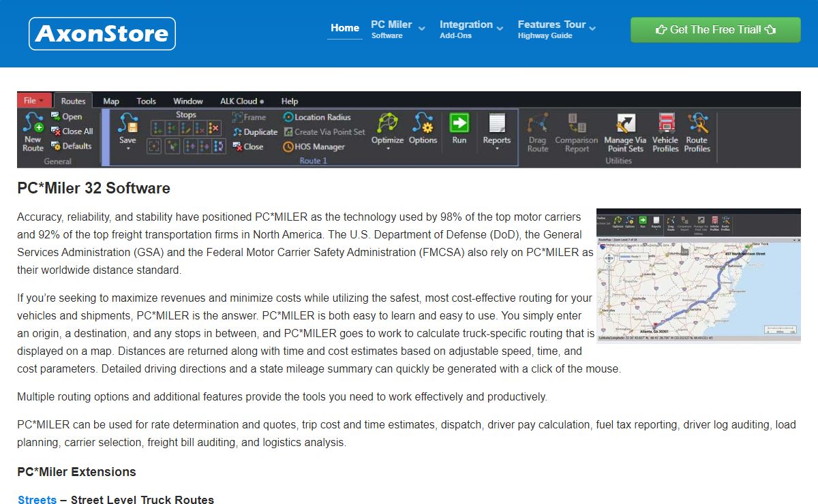
Task: Click Get The Free Trial button
Action: click(716, 30)
